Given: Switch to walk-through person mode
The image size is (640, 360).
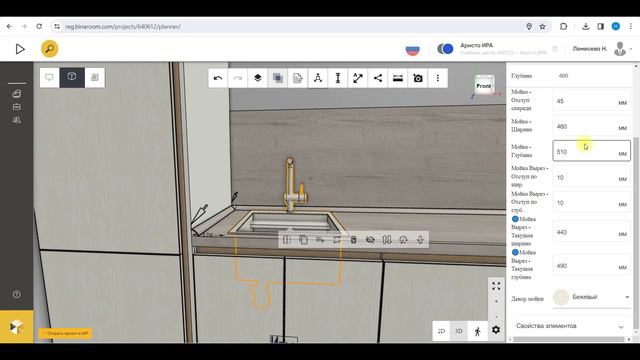Looking at the screenshot, I should (478, 331).
